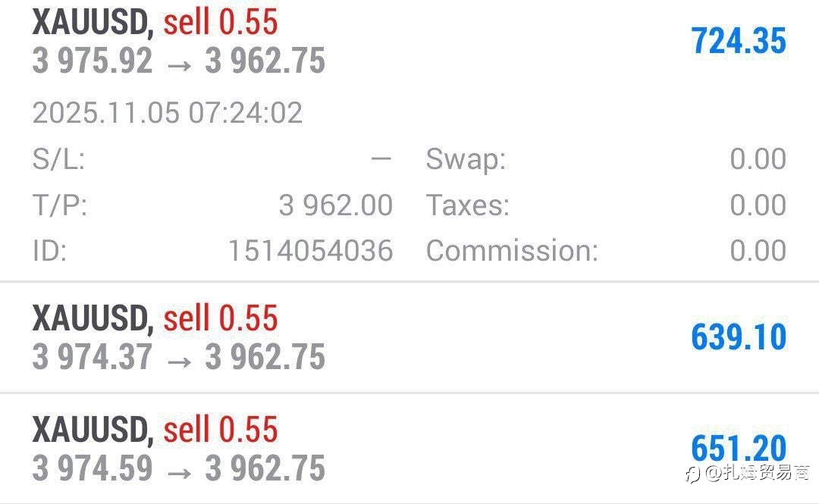Screen dimensions: 819x504
Task: Click the Commission label
Action: (x=512, y=251)
